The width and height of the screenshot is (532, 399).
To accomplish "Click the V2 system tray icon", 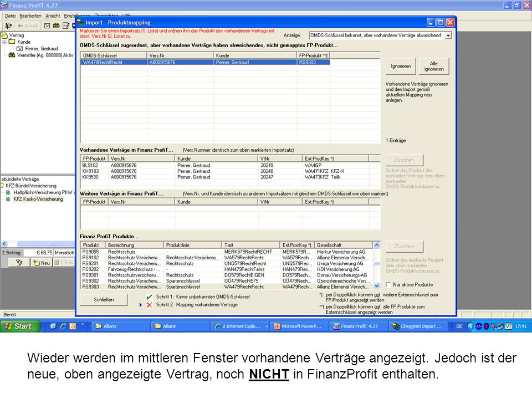I will click(509, 326).
